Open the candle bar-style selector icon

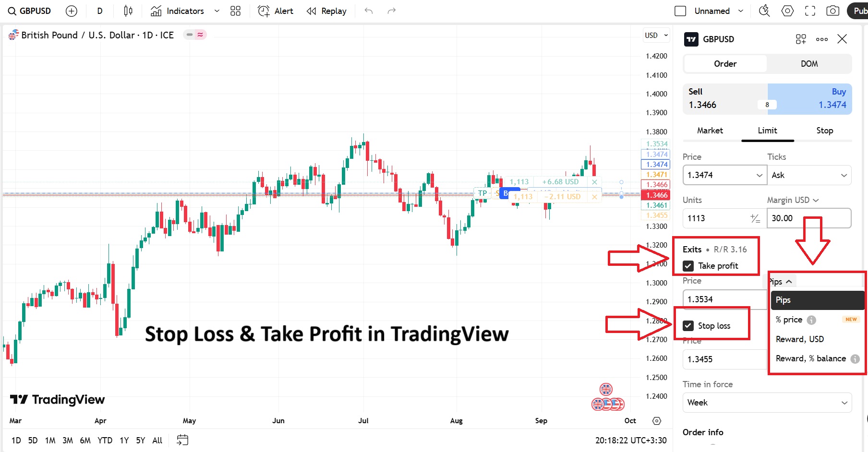[128, 11]
